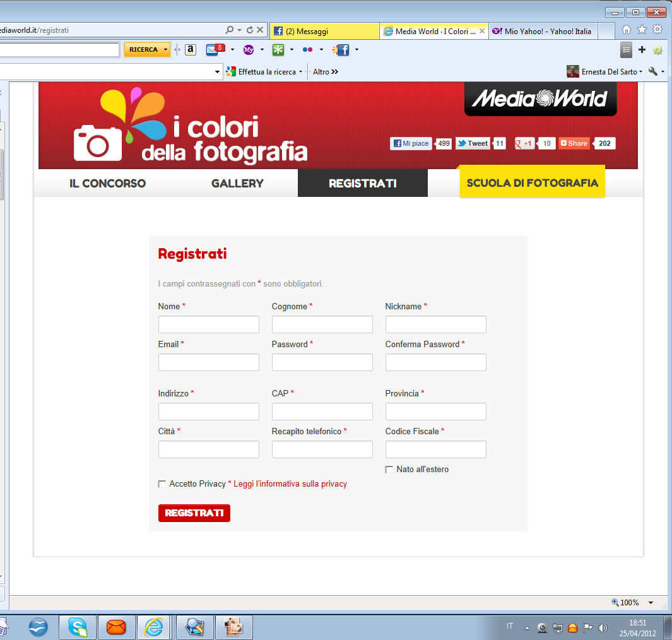Click the toolbar plus icon
Image resolution: width=672 pixels, height=640 pixels.
click(642, 50)
